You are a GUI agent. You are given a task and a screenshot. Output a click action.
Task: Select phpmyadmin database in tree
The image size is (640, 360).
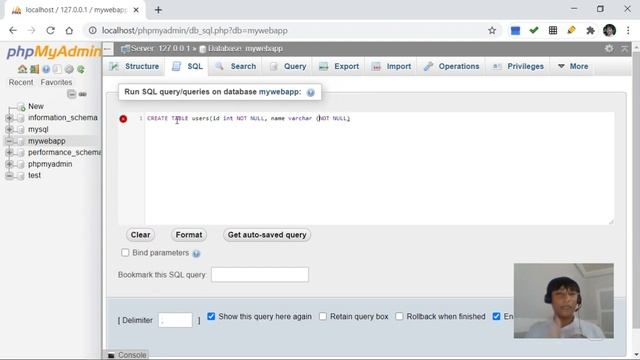(50, 164)
